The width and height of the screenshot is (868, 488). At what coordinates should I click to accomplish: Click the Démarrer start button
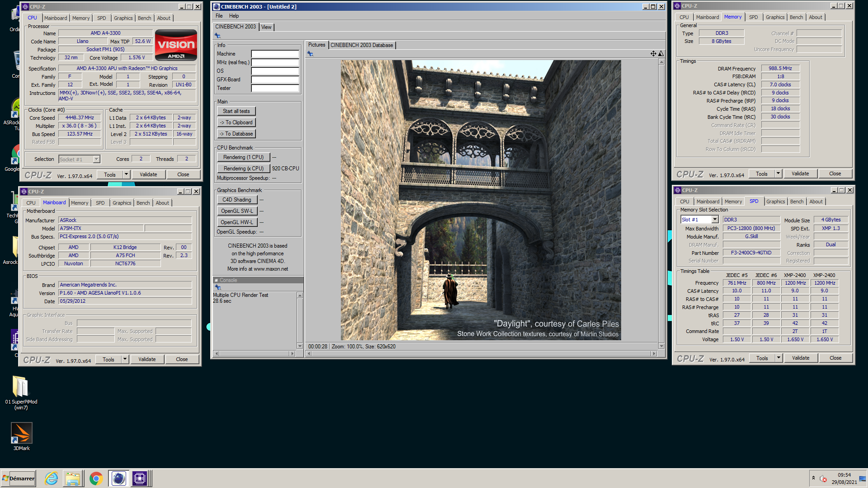tap(19, 479)
